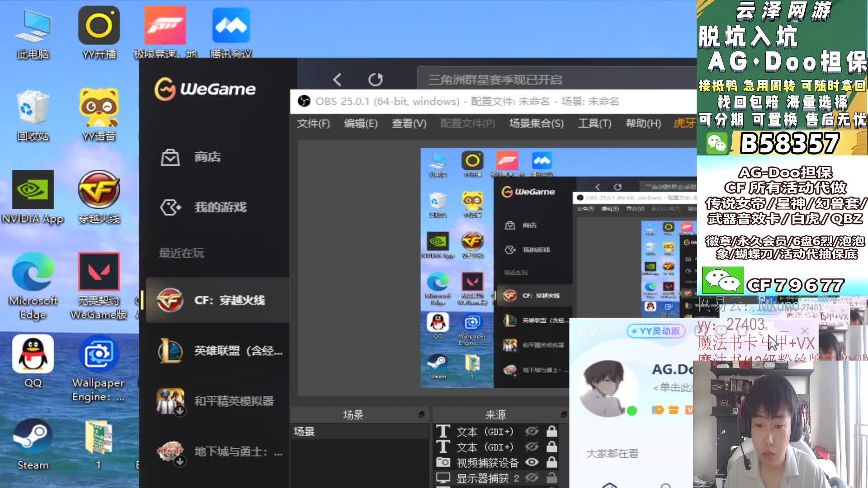Toggle the lock on 显示器捕获 2 source
Image resolution: width=868 pixels, height=488 pixels.
pyautogui.click(x=552, y=477)
